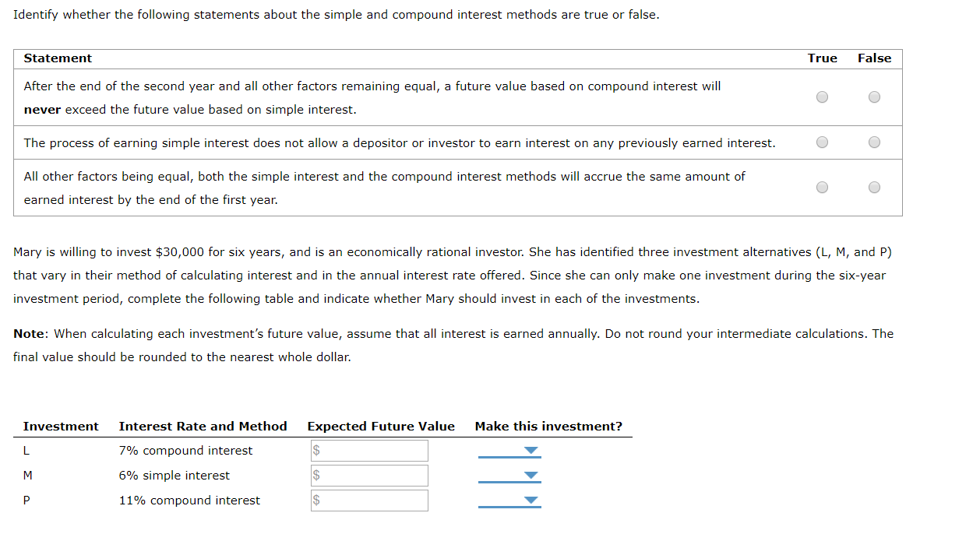Select False for the second statement
Screen dimensions: 980x534
pos(873,142)
